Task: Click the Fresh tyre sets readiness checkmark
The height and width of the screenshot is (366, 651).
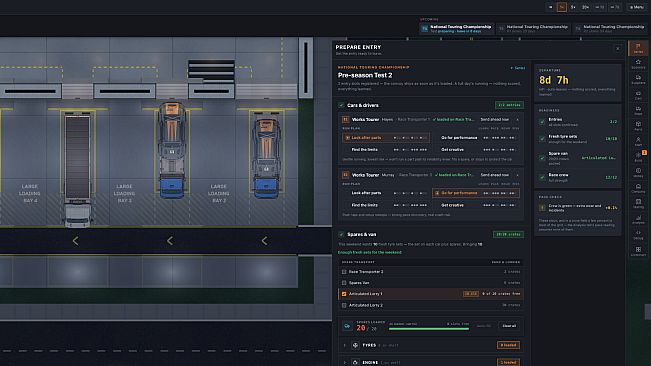Action: coord(542,139)
